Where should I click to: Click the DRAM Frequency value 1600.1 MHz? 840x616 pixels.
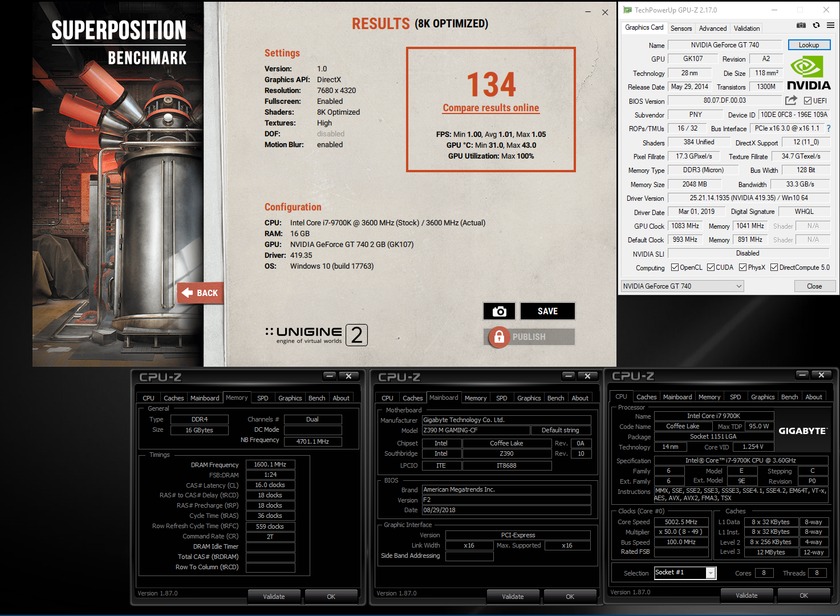point(270,464)
